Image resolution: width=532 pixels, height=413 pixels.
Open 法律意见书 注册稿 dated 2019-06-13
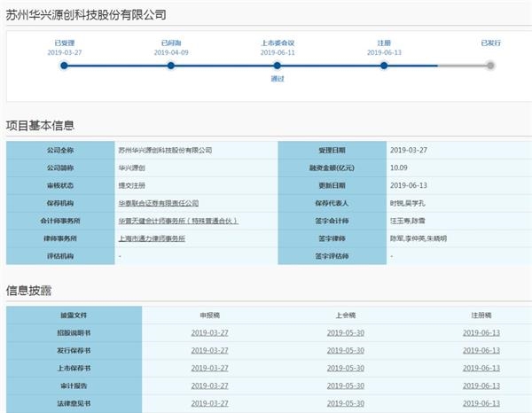481,403
